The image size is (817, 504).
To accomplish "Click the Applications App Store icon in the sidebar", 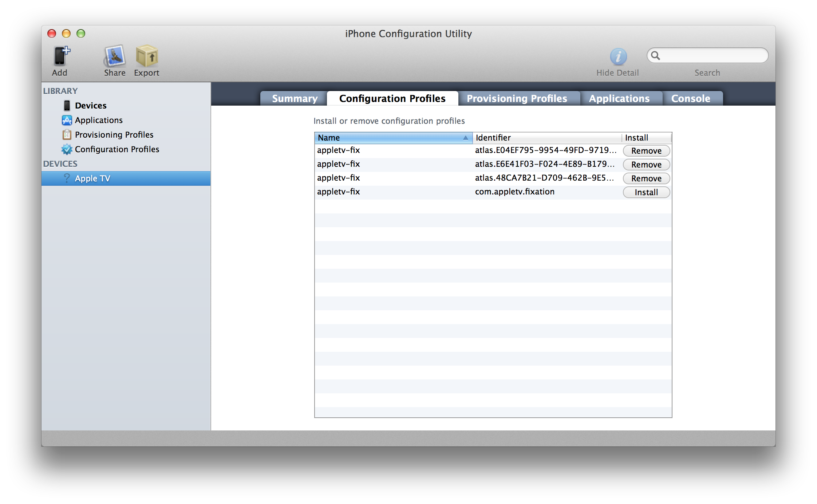I will tap(67, 120).
